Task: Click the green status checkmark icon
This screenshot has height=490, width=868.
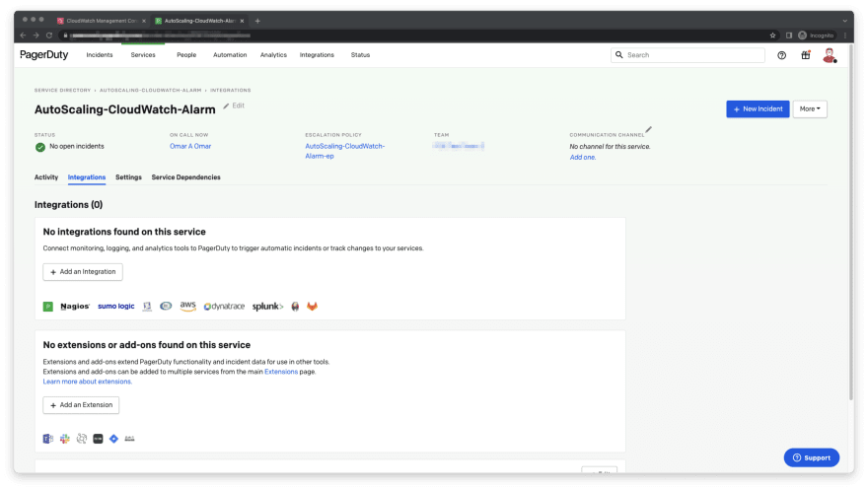Action: coord(39,147)
